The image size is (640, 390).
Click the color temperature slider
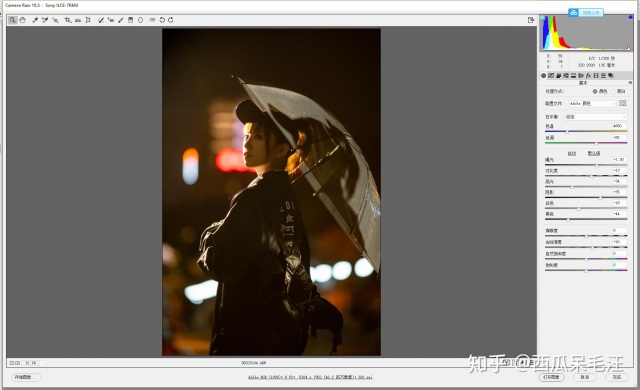586,131
